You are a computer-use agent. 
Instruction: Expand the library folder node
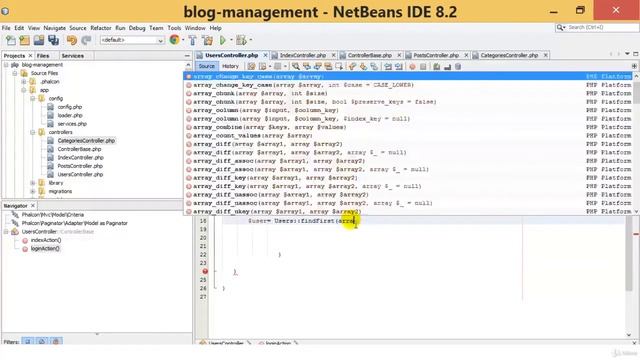click(x=33, y=183)
